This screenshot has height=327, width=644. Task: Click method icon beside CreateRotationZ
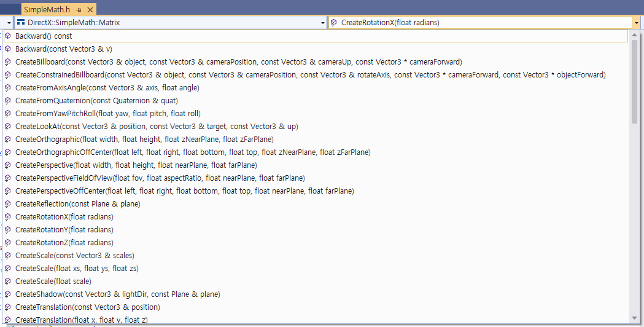(x=8, y=243)
